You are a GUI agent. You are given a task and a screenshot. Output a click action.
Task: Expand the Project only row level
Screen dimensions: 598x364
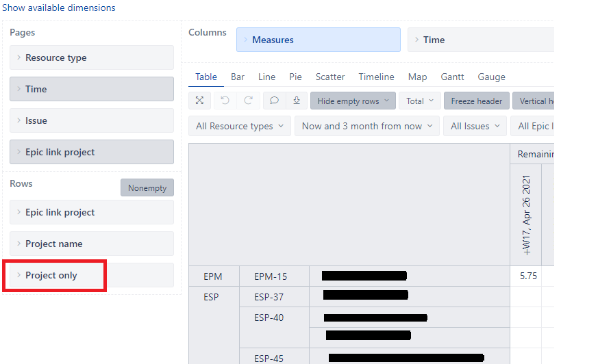pos(51,275)
